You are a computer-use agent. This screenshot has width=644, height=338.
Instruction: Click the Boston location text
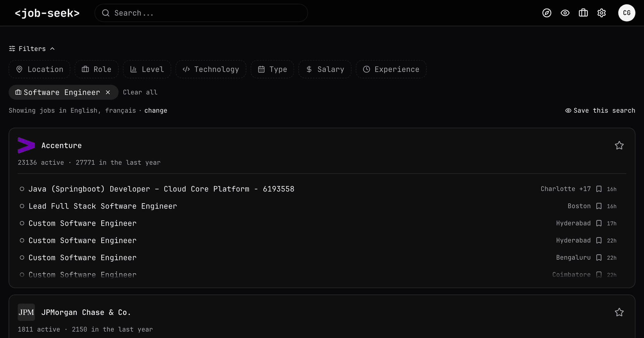point(579,206)
